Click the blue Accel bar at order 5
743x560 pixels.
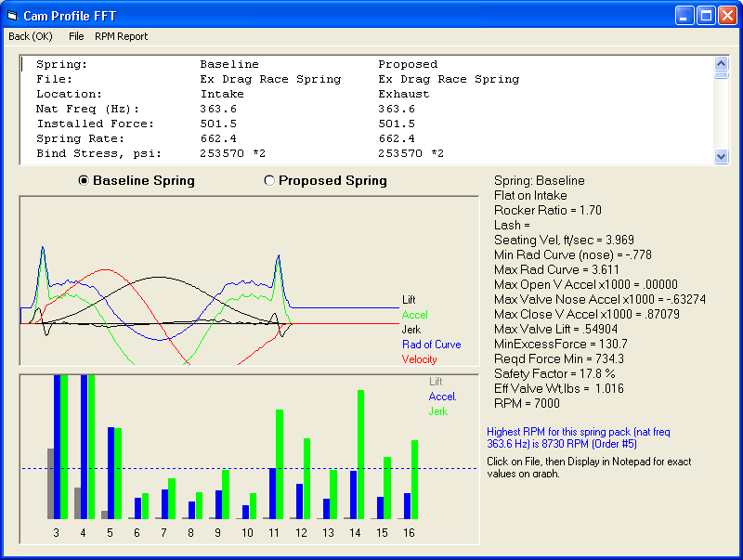coord(111,473)
